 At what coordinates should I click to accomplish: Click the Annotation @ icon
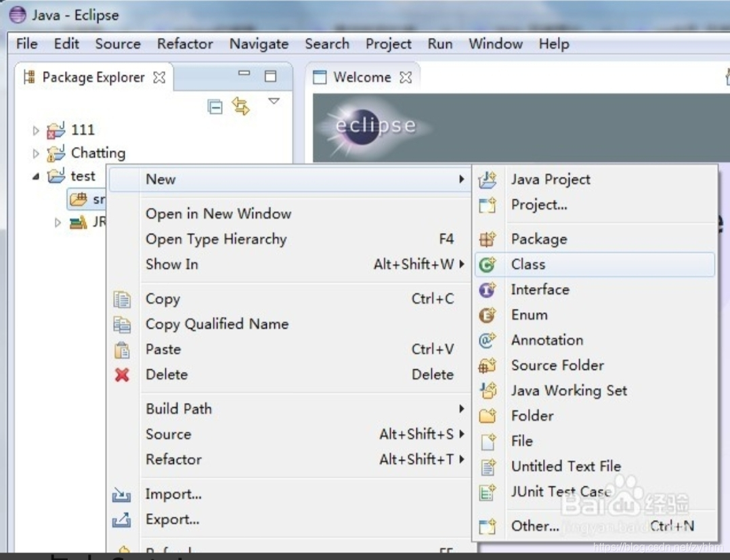click(488, 341)
